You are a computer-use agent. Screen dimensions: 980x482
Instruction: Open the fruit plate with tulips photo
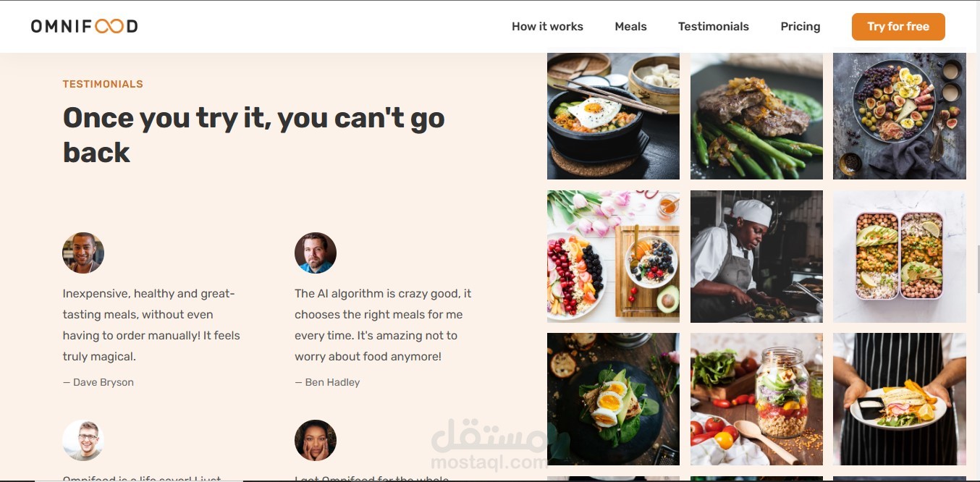pyautogui.click(x=613, y=256)
